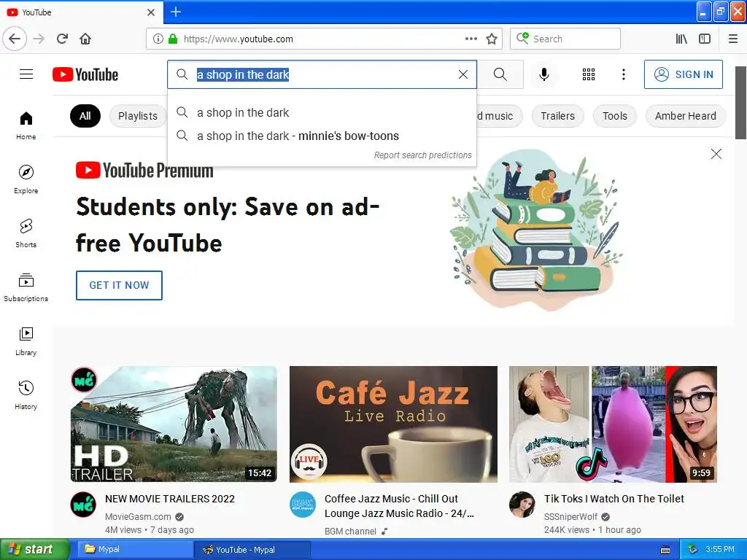Open the Café Jazz Live Radio thumbnail
Image resolution: width=747 pixels, height=560 pixels.
[393, 424]
